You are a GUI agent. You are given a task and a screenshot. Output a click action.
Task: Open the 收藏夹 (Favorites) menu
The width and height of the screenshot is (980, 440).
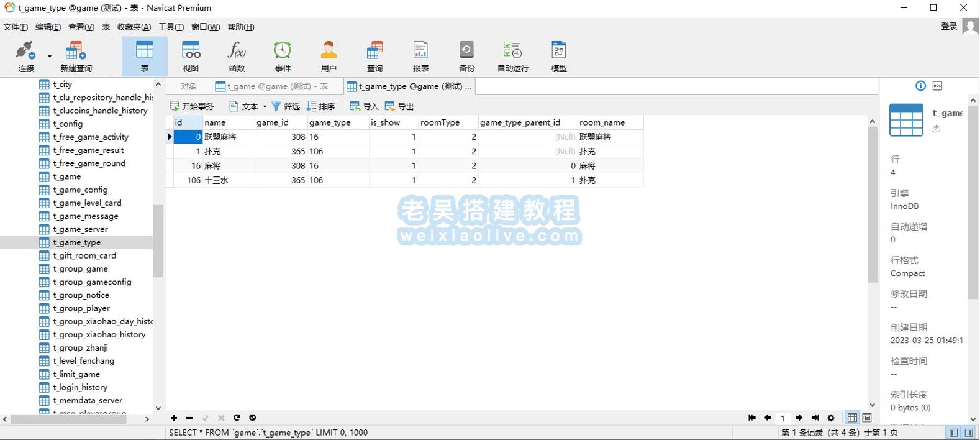pos(134,27)
